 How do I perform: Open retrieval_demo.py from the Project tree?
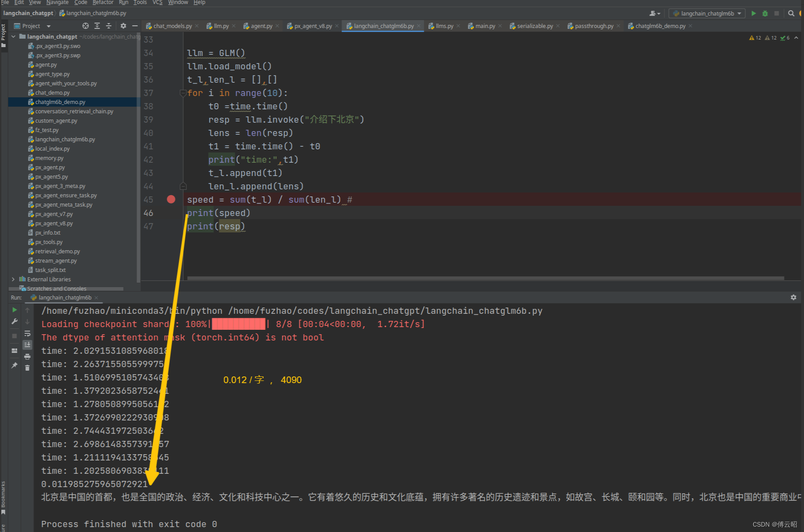(x=57, y=252)
